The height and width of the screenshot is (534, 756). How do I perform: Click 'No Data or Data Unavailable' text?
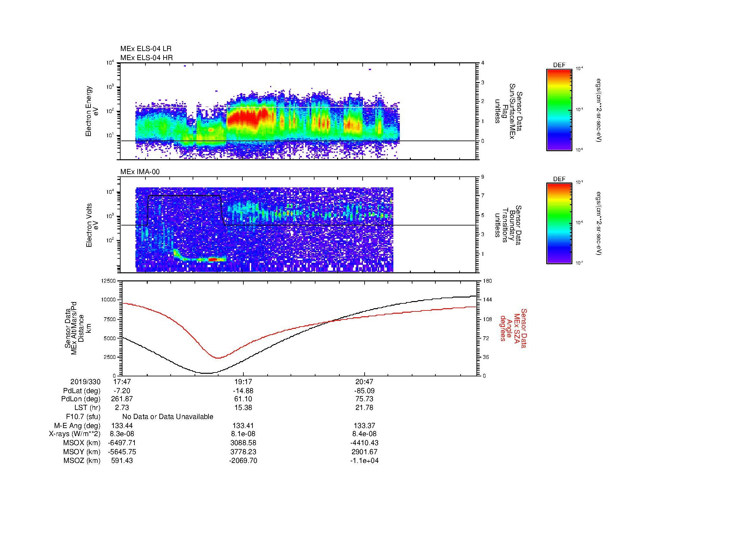click(x=168, y=417)
